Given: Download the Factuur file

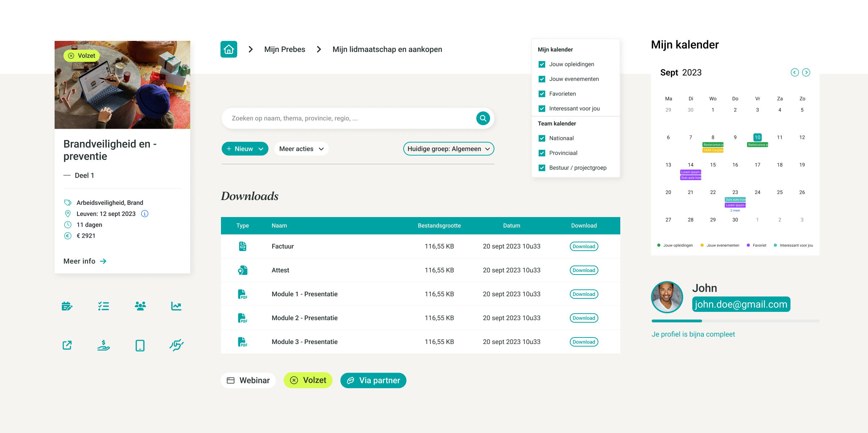Looking at the screenshot, I should pos(584,246).
